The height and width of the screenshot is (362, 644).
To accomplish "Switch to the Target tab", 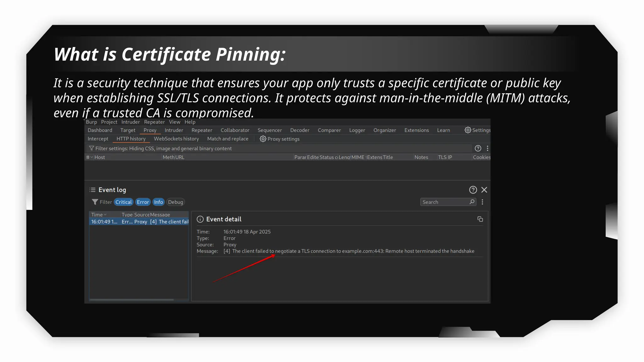I will (x=128, y=130).
